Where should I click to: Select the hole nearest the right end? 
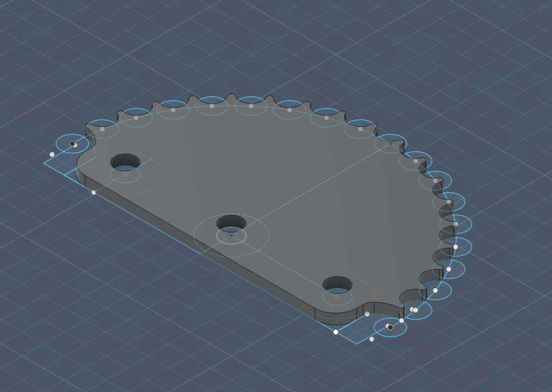(337, 284)
